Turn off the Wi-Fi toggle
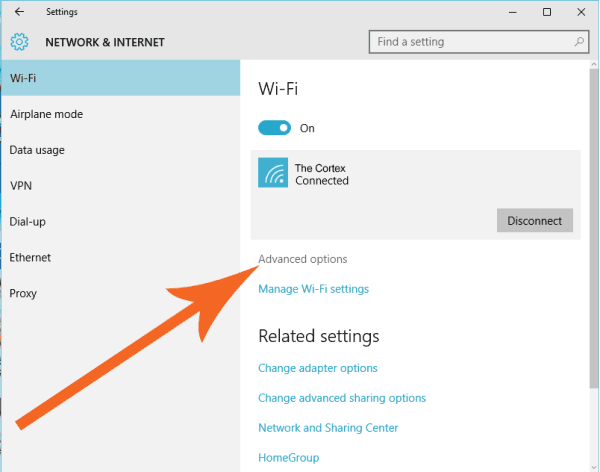600x472 pixels. [274, 128]
